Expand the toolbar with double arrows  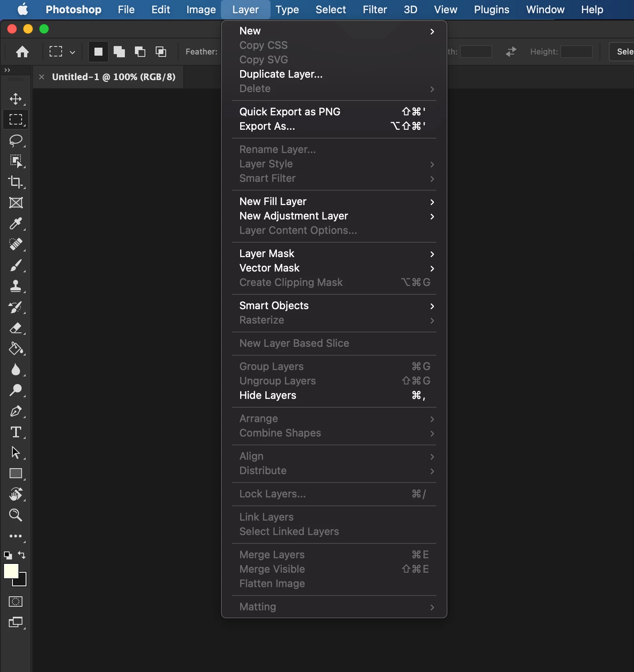tap(7, 70)
